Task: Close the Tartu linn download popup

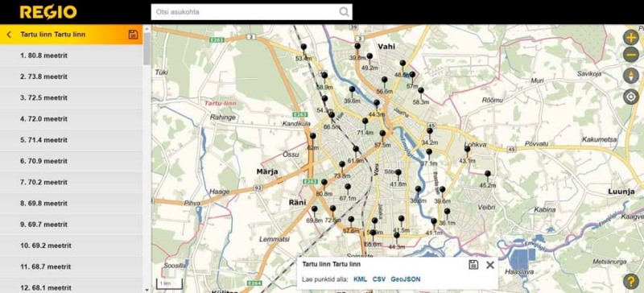Action: pos(490,265)
